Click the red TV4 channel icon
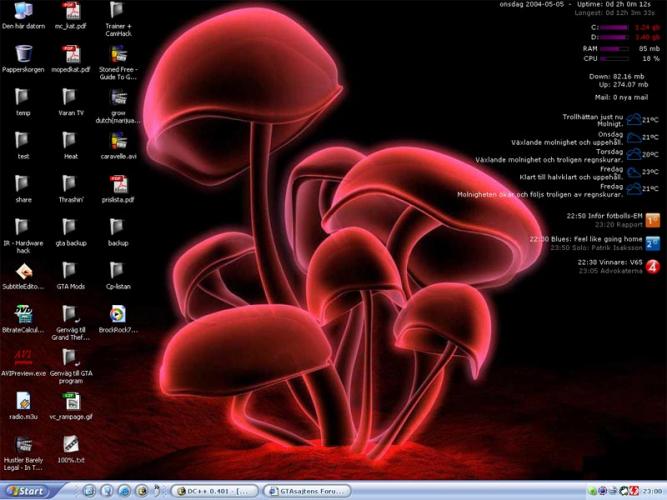This screenshot has width=667, height=500. pos(652,266)
